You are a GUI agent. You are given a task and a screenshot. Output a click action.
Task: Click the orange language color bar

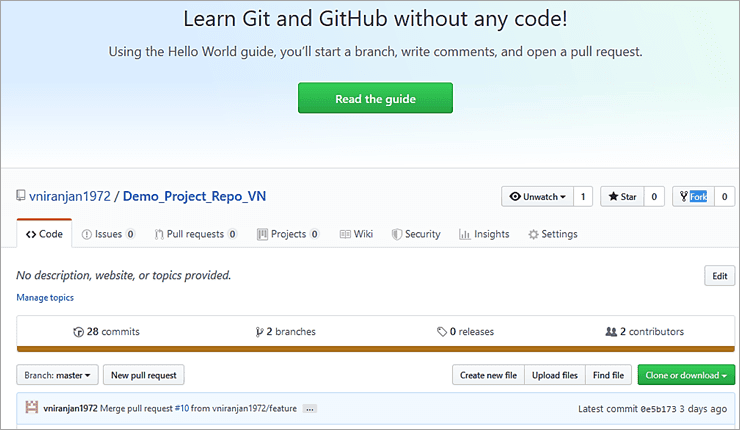tap(375, 349)
